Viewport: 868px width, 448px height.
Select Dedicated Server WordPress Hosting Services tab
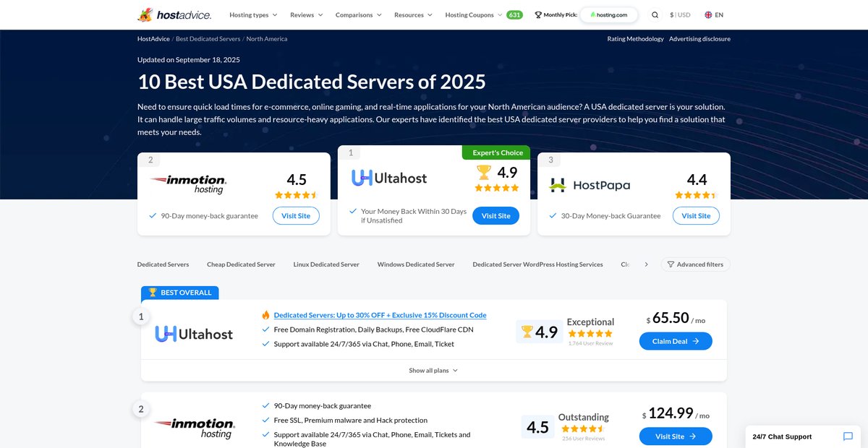(537, 264)
